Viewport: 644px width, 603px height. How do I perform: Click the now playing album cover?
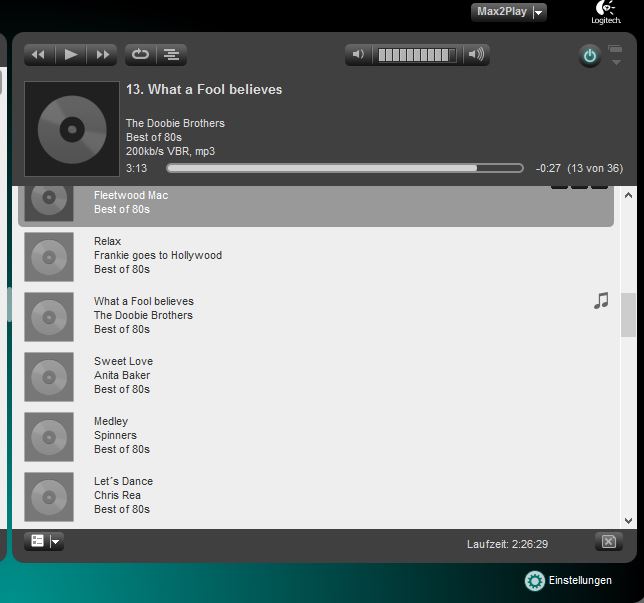coord(71,129)
